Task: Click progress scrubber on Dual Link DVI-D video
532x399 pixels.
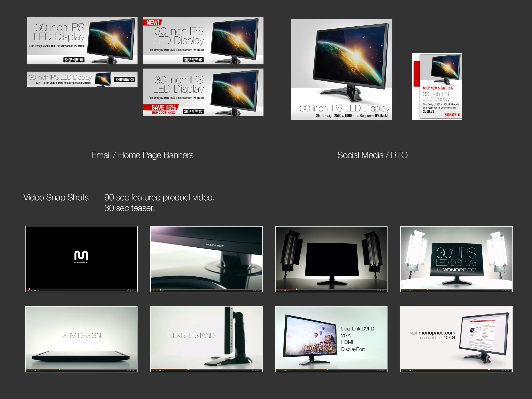Action: [x=327, y=369]
